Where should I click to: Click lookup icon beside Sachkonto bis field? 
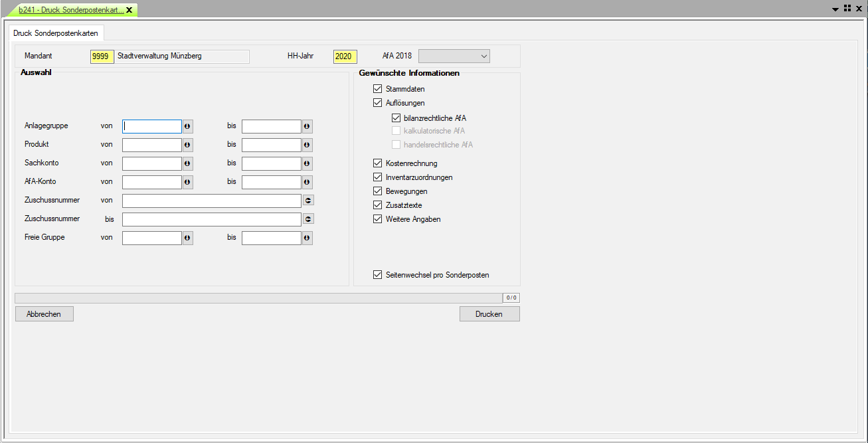(x=307, y=164)
